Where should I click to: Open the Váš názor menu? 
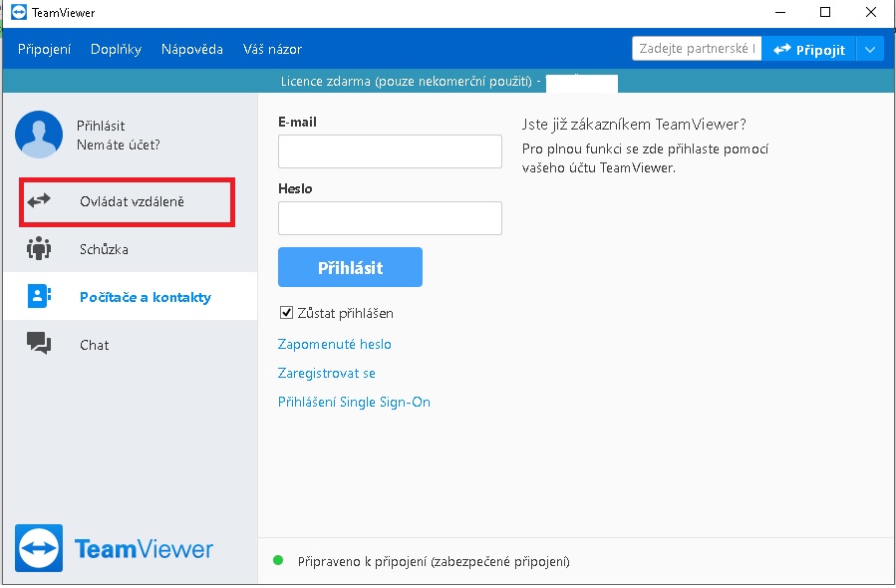click(272, 49)
